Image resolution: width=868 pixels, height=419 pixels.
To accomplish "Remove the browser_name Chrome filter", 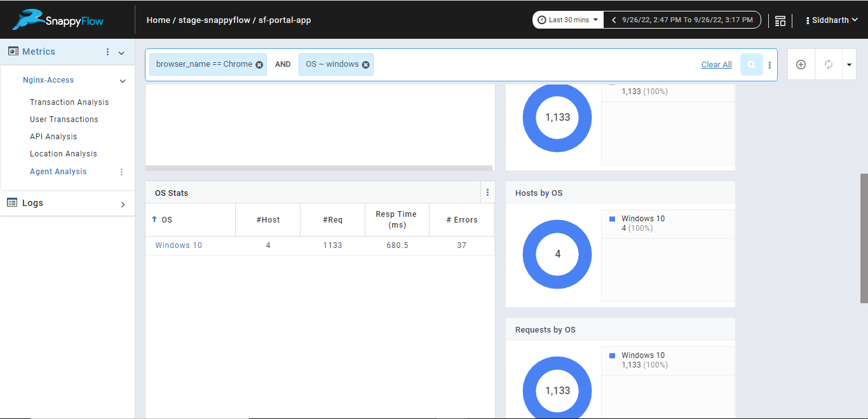I will (x=259, y=65).
